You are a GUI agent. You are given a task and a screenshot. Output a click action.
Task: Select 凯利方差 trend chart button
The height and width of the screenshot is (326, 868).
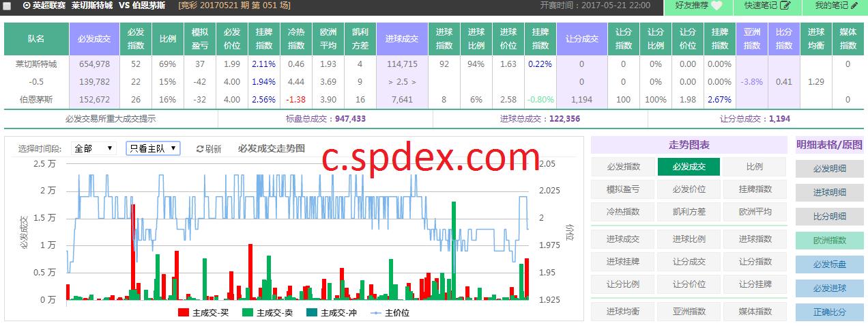pos(689,212)
